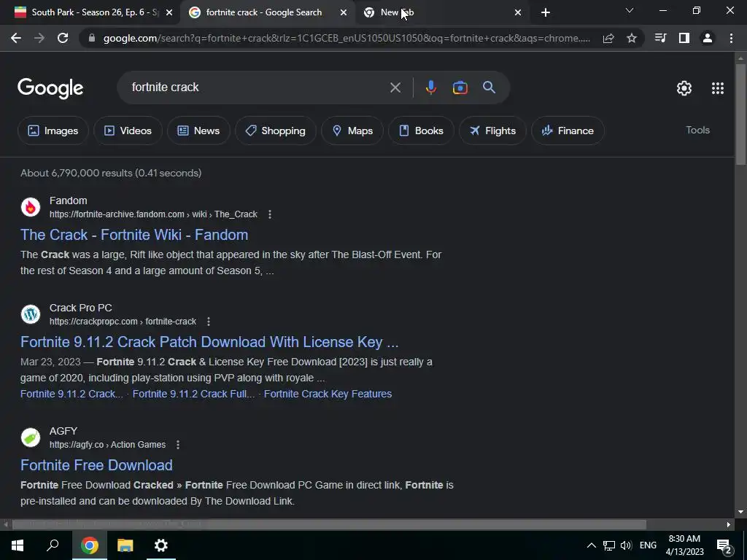Screen dimensions: 747x560
Task: Open the media control icon in toolbar
Action: point(660,38)
